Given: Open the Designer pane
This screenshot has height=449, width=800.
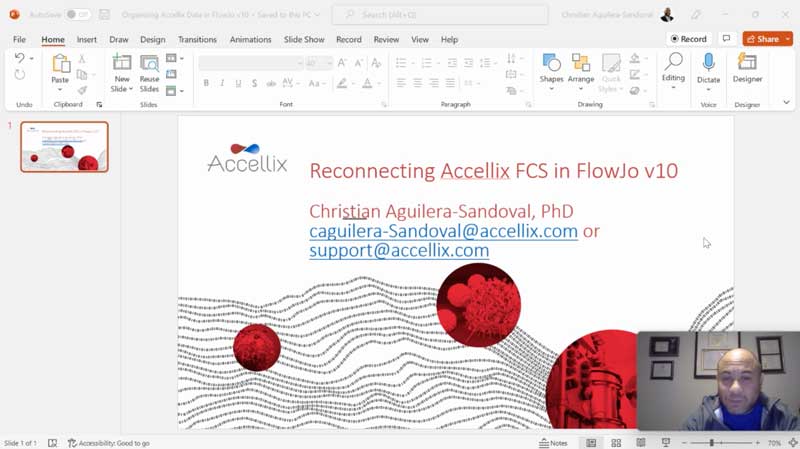Looking at the screenshot, I should 747,67.
